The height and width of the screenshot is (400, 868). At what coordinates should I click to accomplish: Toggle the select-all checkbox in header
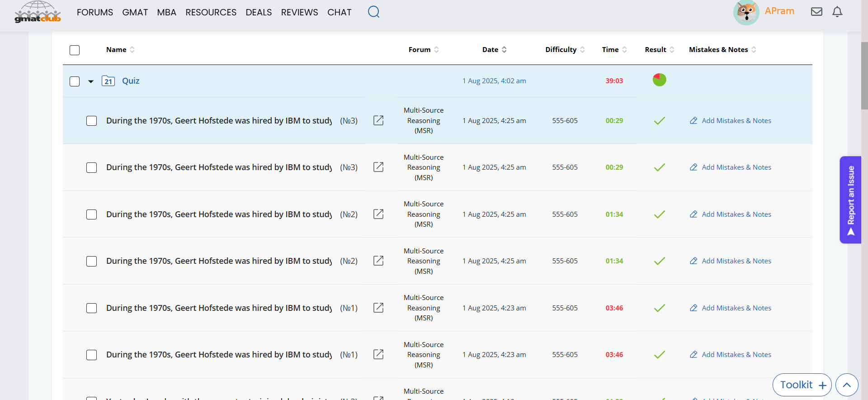pyautogui.click(x=75, y=50)
